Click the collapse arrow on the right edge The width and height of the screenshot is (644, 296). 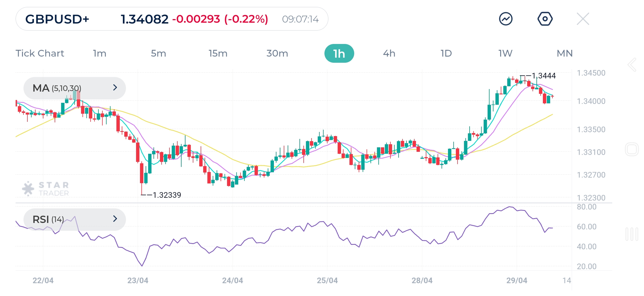tap(632, 65)
